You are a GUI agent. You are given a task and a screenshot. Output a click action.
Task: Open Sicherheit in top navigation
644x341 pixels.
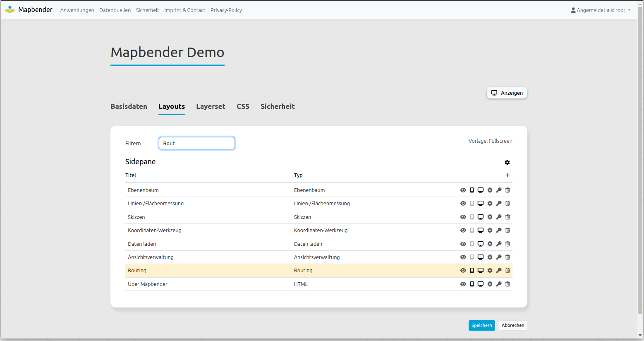click(x=147, y=10)
